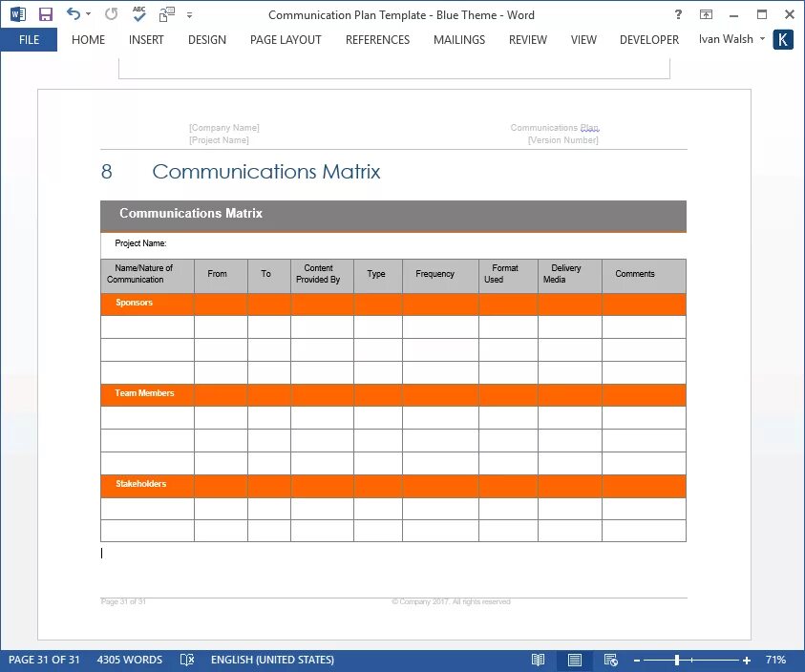Save the document via Quick Access Toolbar
The image size is (805, 672).
point(45,13)
